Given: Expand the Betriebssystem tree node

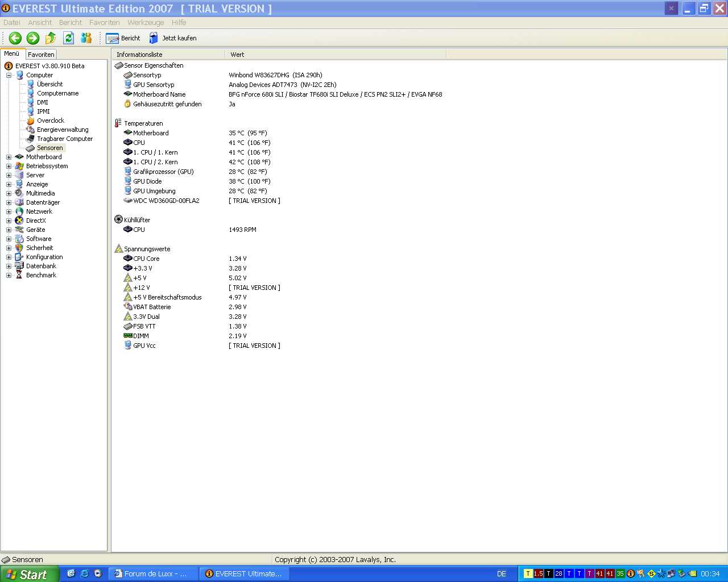Looking at the screenshot, I should coord(9,166).
